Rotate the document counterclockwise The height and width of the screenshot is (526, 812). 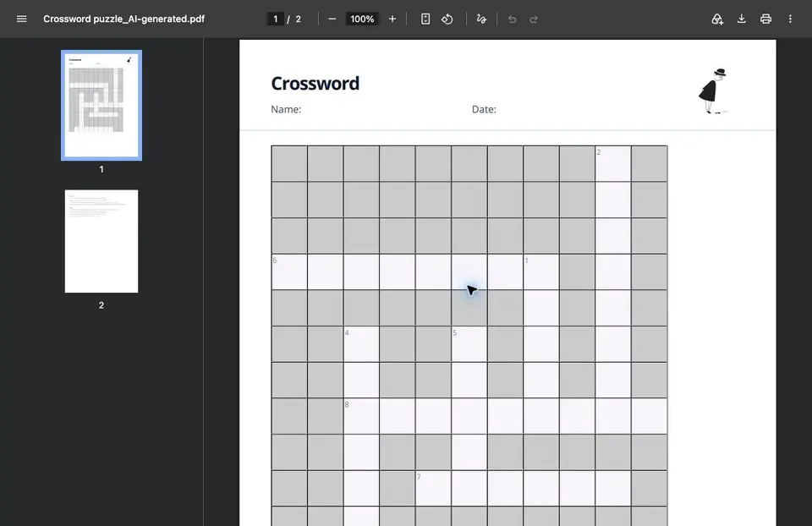[x=447, y=19]
